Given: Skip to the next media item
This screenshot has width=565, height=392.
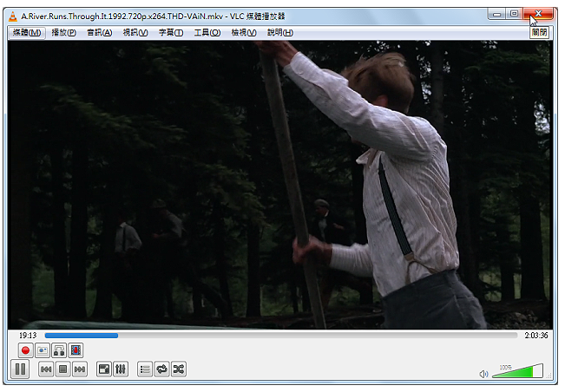Looking at the screenshot, I should tap(80, 369).
